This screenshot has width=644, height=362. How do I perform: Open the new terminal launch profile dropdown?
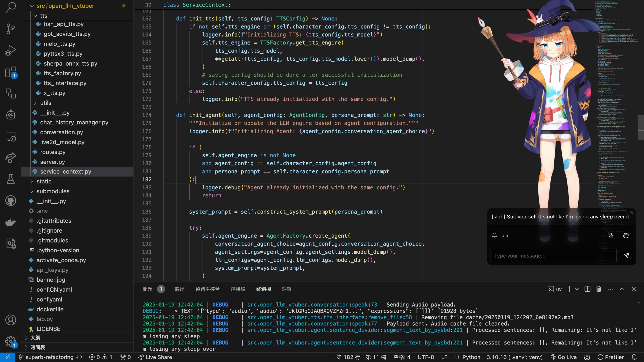577,289
